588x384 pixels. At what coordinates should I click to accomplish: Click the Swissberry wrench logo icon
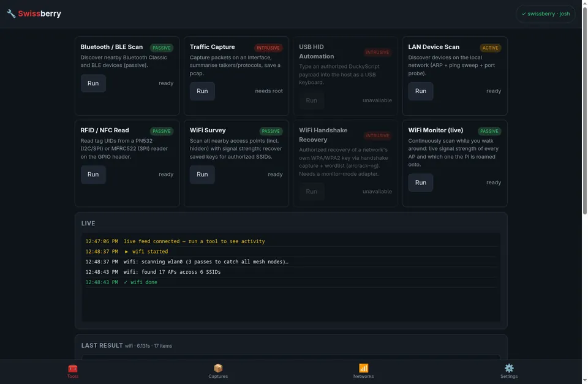tap(11, 13)
